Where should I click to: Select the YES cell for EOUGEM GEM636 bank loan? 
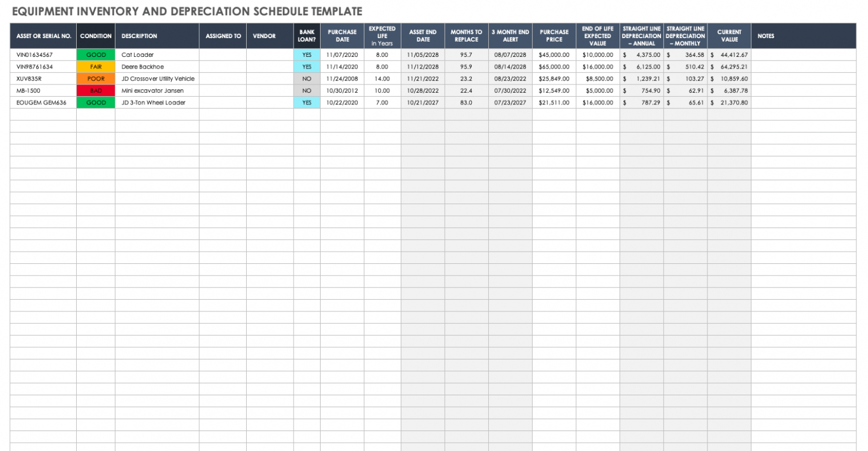click(x=306, y=102)
